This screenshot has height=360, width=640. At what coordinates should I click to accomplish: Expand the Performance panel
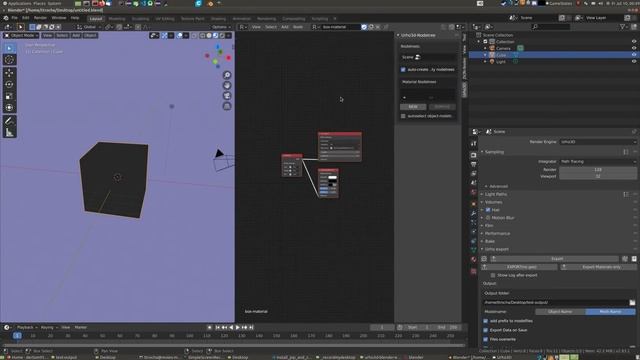click(x=497, y=233)
